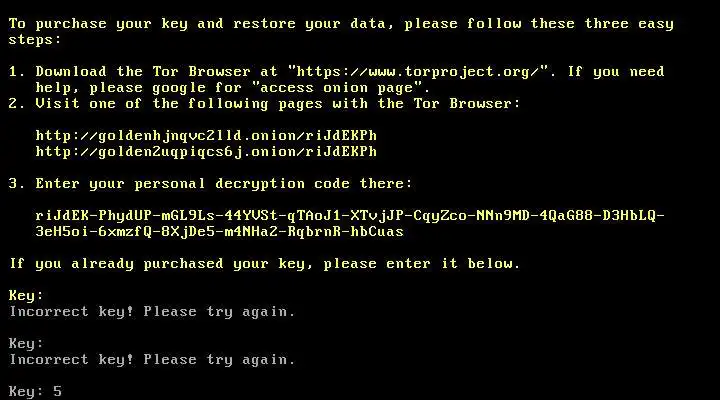This screenshot has height=400, width=720.
Task: Click the word steps: on the second line
Action: pyautogui.click(x=35, y=40)
